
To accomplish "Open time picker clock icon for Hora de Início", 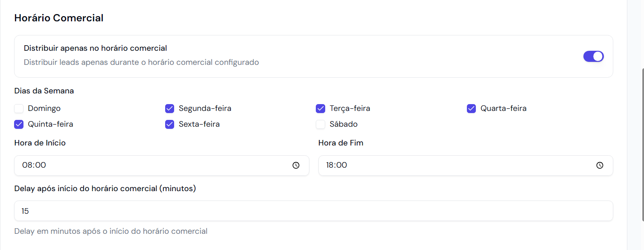I will [x=296, y=166].
